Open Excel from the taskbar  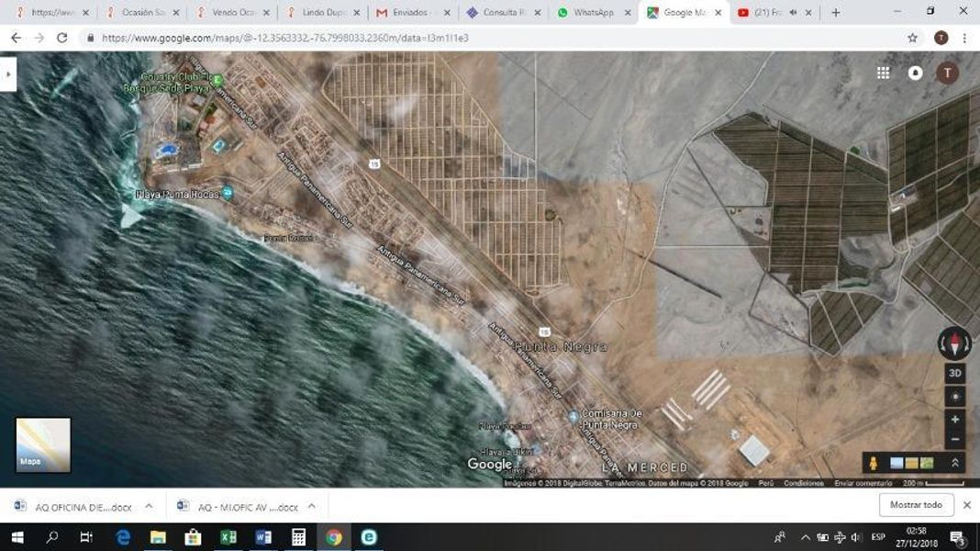coord(228,537)
